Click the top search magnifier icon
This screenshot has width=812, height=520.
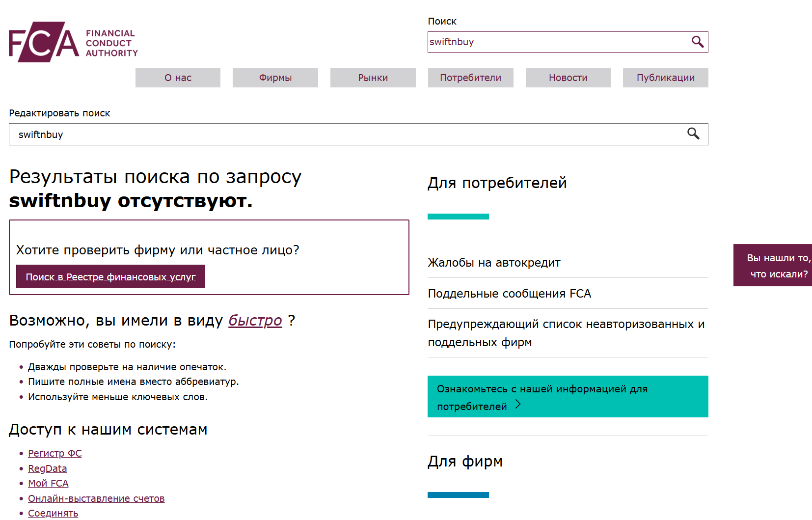[x=697, y=42]
